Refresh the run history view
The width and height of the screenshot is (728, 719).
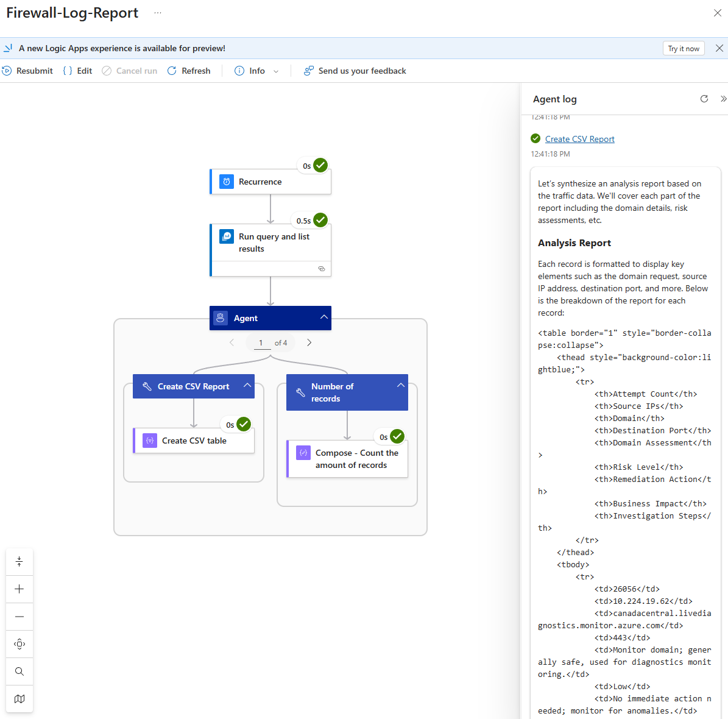point(189,71)
